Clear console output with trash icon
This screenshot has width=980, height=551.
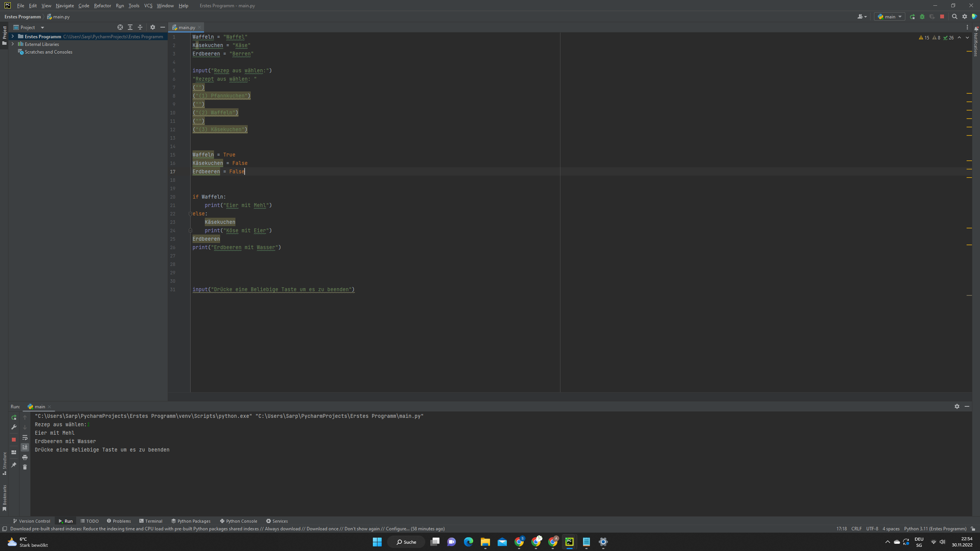(x=25, y=467)
